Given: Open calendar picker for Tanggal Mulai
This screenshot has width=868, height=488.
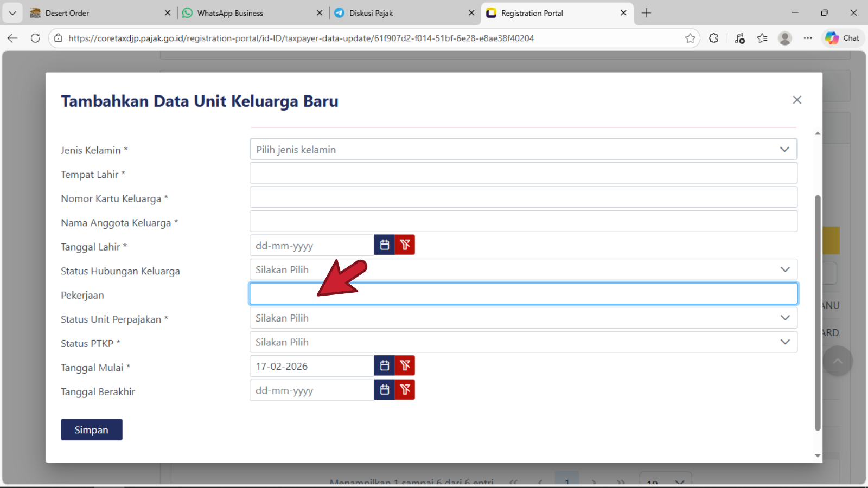Looking at the screenshot, I should (x=385, y=366).
